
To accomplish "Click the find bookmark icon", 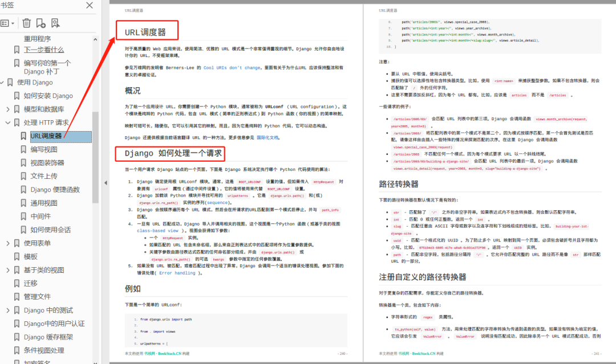I will pos(55,23).
